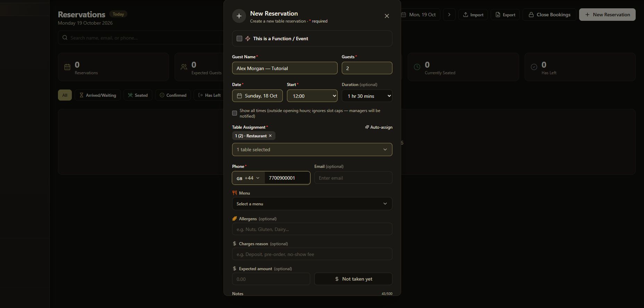This screenshot has height=308, width=644.
Task: Select the All filter tab
Action: click(x=65, y=95)
